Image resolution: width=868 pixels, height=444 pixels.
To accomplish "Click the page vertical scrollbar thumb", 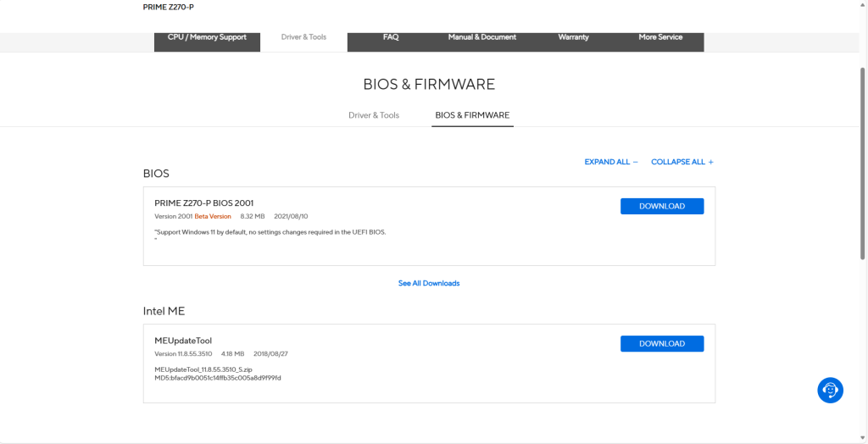I will [x=862, y=164].
